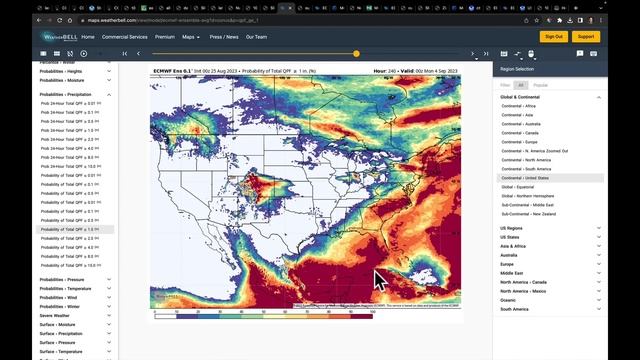Expand the US States group
640x360 pixels.
[550, 237]
